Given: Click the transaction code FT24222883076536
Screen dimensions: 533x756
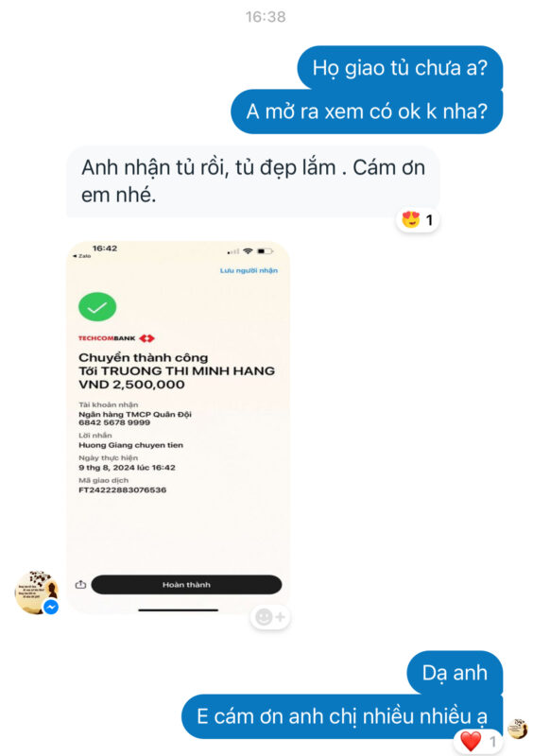Looking at the screenshot, I should point(123,490).
